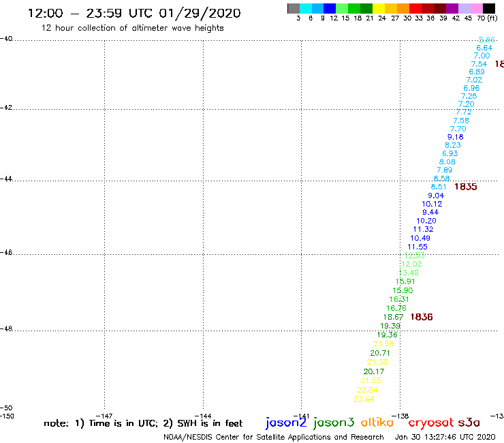Click the -138 longitude axis label
The width and height of the screenshot is (504, 443).
pos(400,416)
